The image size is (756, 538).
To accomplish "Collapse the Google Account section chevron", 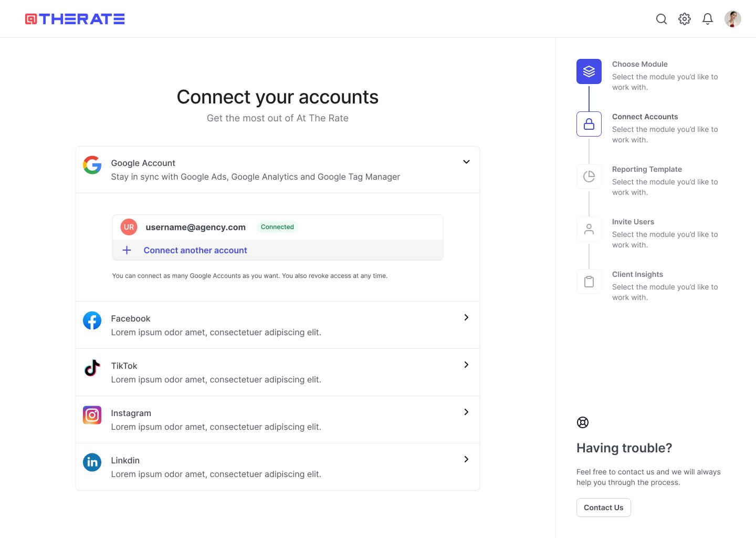I will click(x=466, y=162).
